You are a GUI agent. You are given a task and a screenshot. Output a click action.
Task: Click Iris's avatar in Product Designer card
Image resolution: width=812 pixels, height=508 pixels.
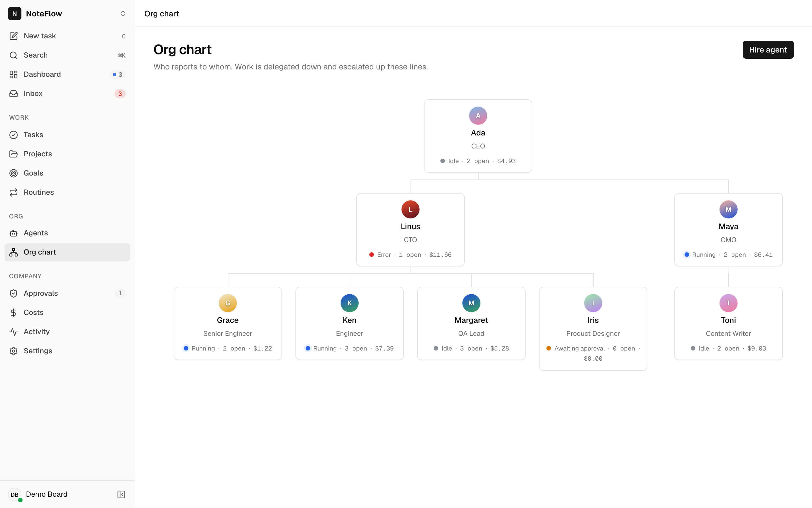tap(593, 303)
